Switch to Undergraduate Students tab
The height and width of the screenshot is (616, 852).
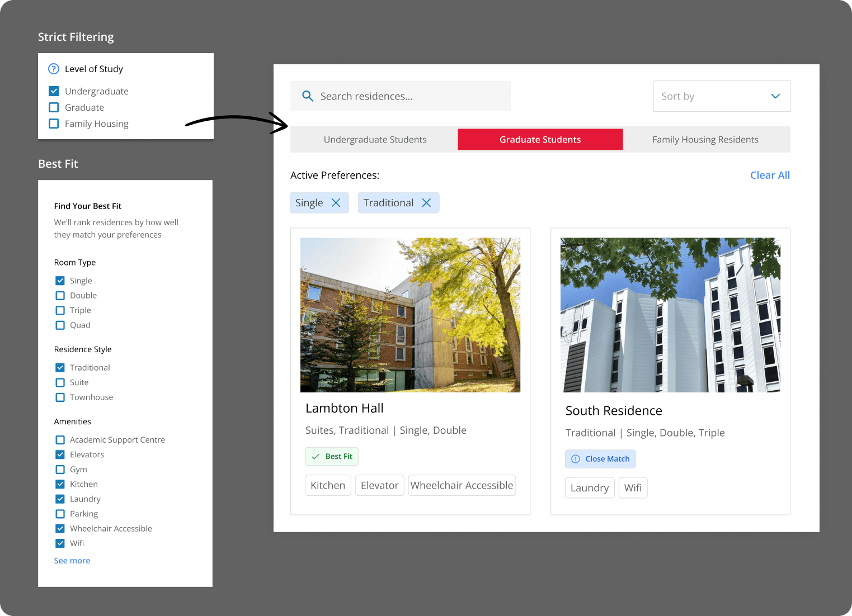tap(375, 140)
